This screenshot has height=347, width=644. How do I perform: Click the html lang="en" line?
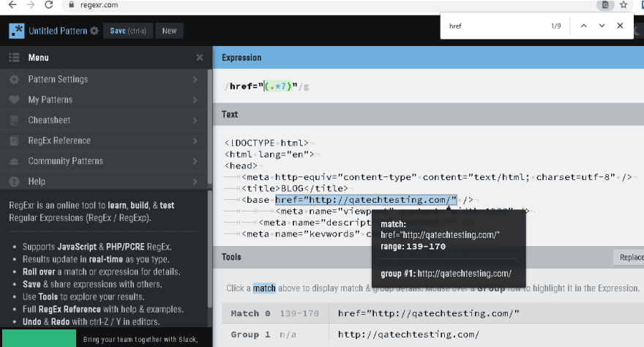269,154
